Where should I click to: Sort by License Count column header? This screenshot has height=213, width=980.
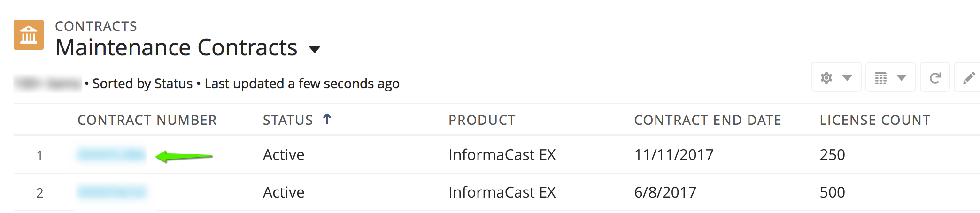pos(874,121)
